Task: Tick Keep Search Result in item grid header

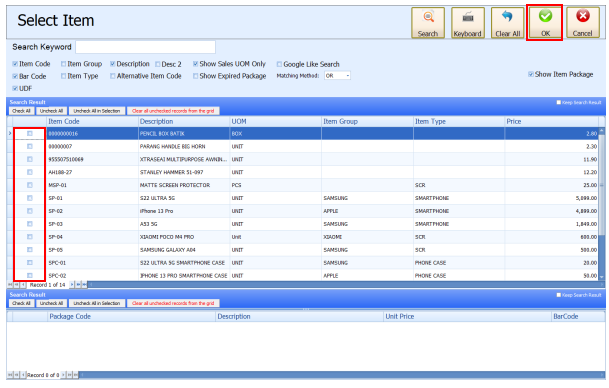Action: tap(559, 103)
